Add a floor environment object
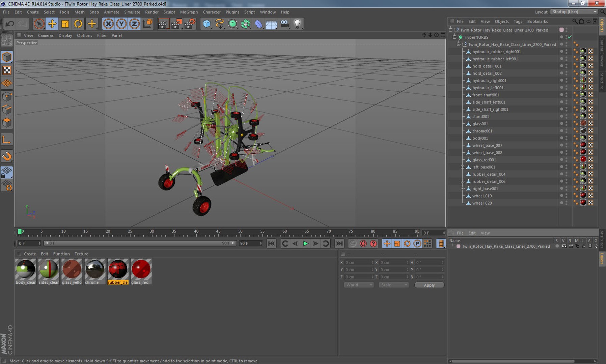 (272, 24)
